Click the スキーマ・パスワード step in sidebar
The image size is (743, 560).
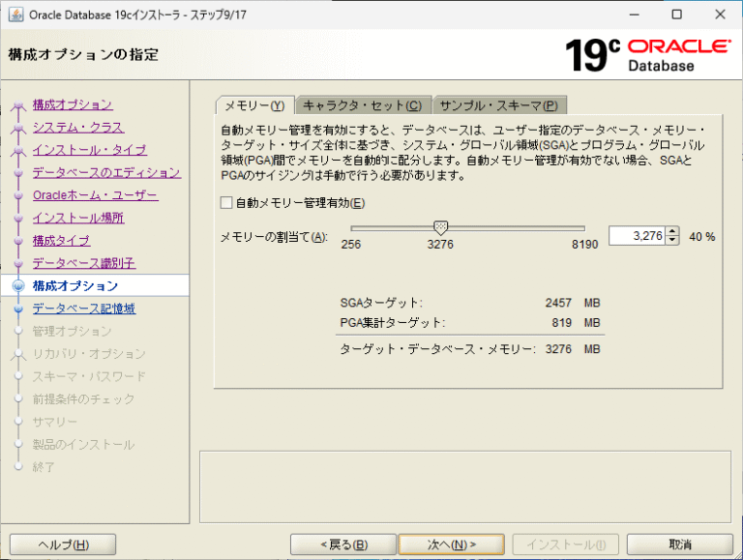89,376
